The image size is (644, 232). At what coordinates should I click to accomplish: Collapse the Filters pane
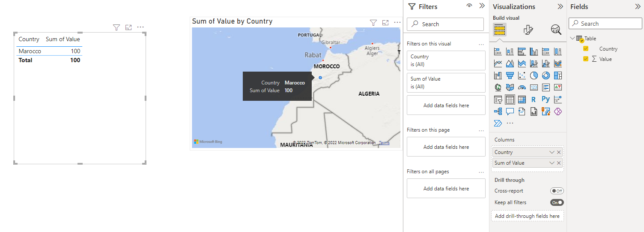pyautogui.click(x=482, y=6)
